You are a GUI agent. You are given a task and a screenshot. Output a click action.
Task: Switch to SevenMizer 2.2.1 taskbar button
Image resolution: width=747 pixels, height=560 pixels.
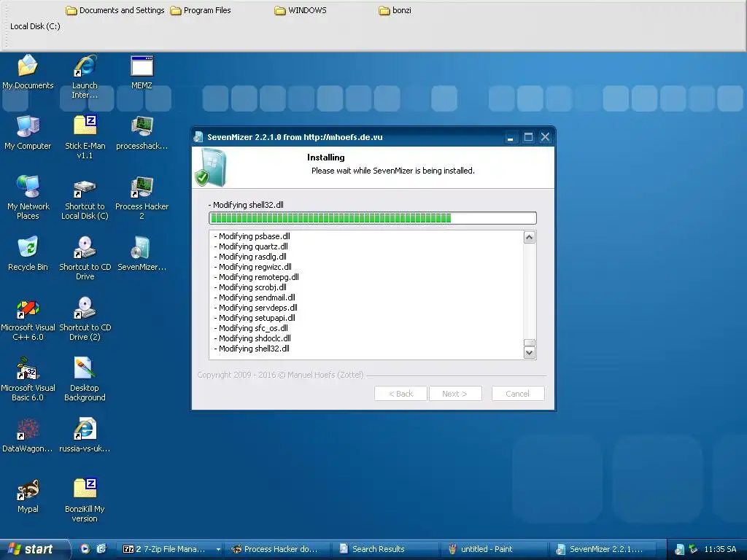point(602,549)
